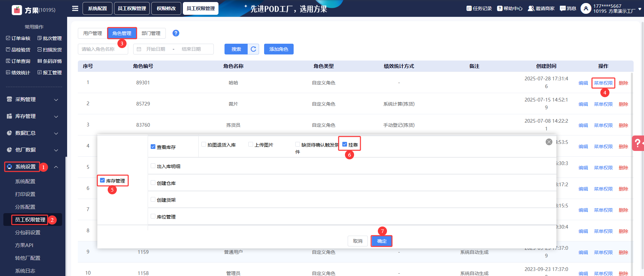Open 帮助中心 in the top bar
This screenshot has width=644, height=276.
(x=509, y=8)
